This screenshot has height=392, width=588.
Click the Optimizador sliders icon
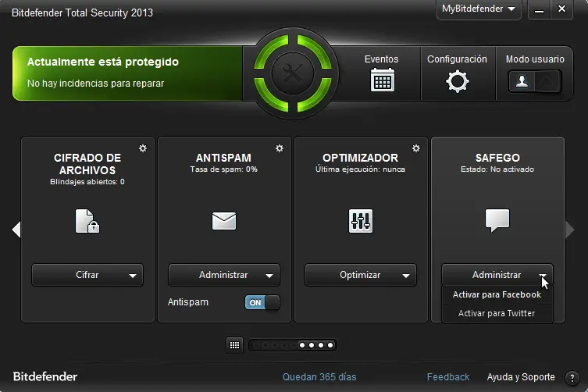coord(361,221)
